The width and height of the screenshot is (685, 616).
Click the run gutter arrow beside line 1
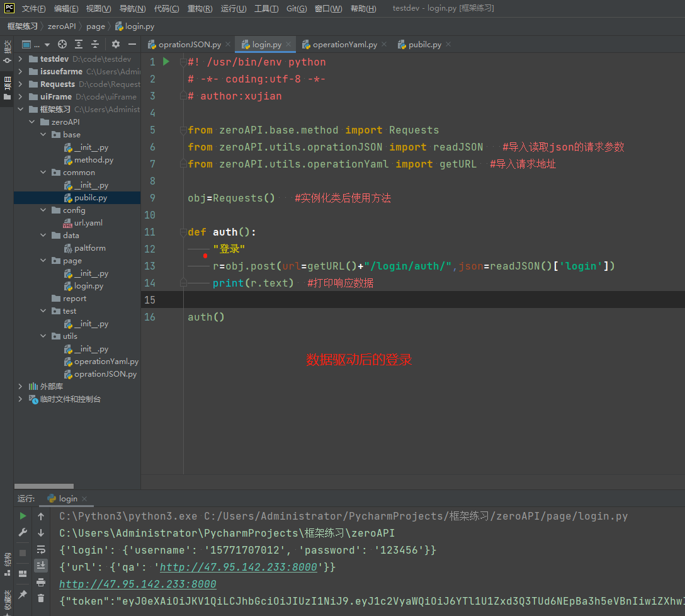[166, 62]
